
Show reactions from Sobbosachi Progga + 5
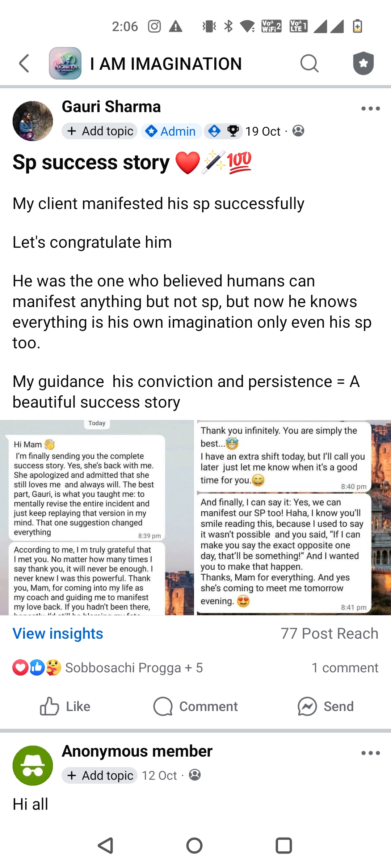[134, 668]
